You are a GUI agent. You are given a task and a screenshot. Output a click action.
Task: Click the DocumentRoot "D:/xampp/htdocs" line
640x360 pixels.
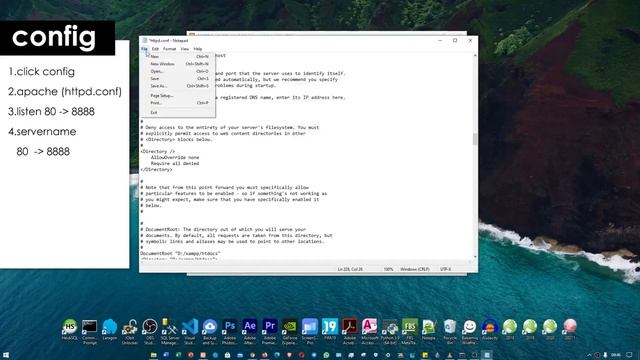coord(180,253)
